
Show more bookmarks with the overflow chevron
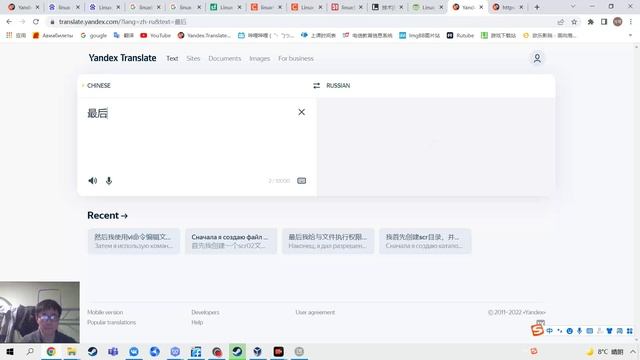tap(630, 36)
